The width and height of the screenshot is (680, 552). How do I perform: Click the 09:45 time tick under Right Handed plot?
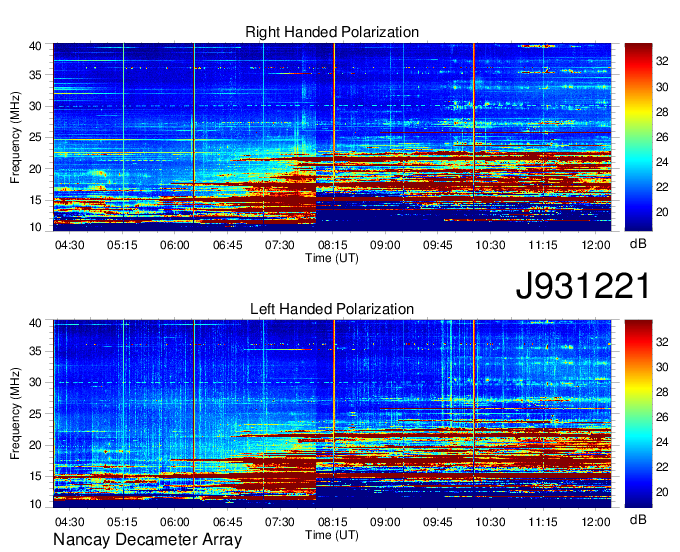pyautogui.click(x=438, y=245)
